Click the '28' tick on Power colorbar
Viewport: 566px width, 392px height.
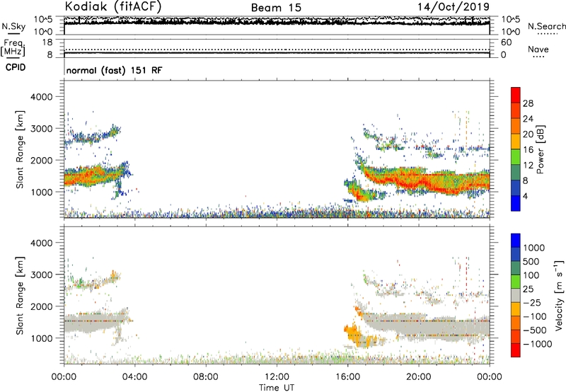click(528, 103)
